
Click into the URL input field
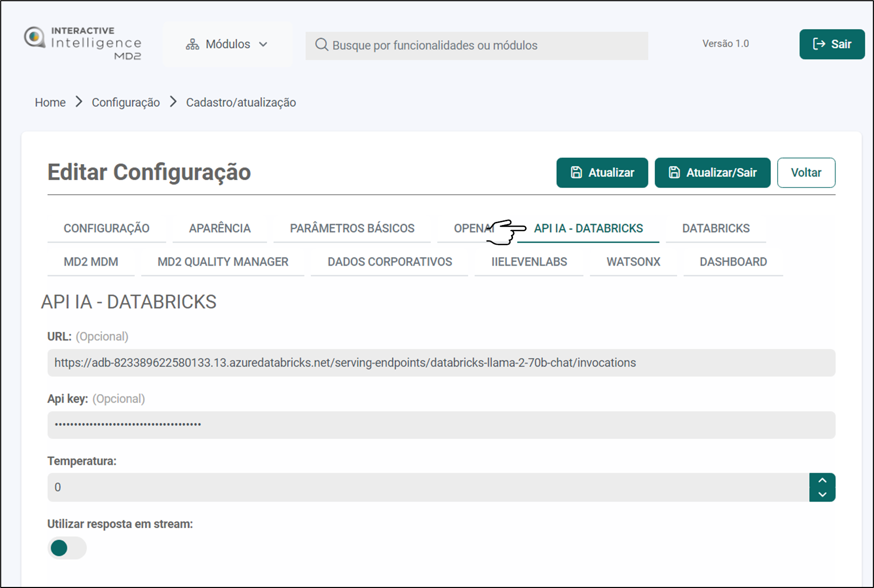pyautogui.click(x=441, y=363)
